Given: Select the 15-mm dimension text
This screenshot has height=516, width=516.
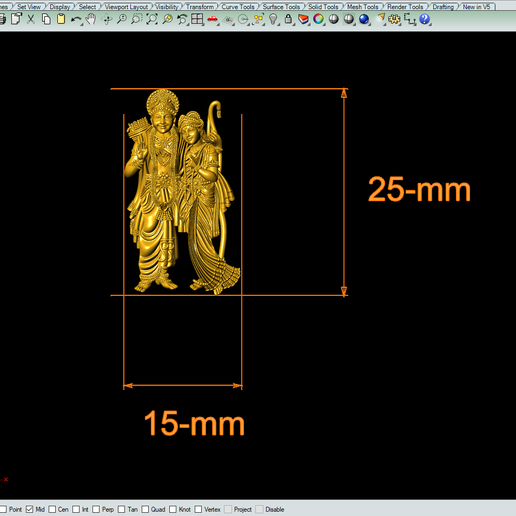Looking at the screenshot, I should pyautogui.click(x=194, y=423).
